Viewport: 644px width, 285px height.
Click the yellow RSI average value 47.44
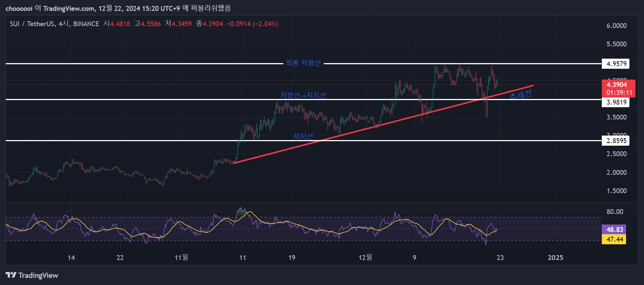(614, 239)
